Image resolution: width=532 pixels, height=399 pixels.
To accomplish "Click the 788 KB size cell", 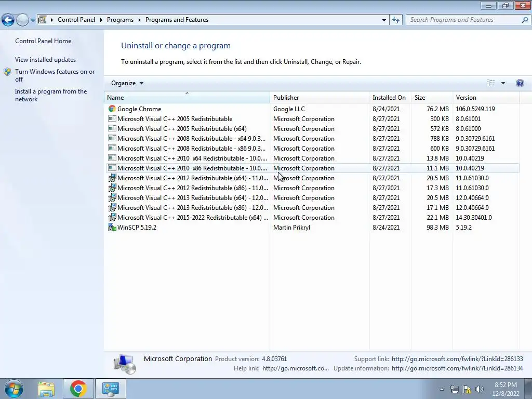I will click(x=438, y=138).
